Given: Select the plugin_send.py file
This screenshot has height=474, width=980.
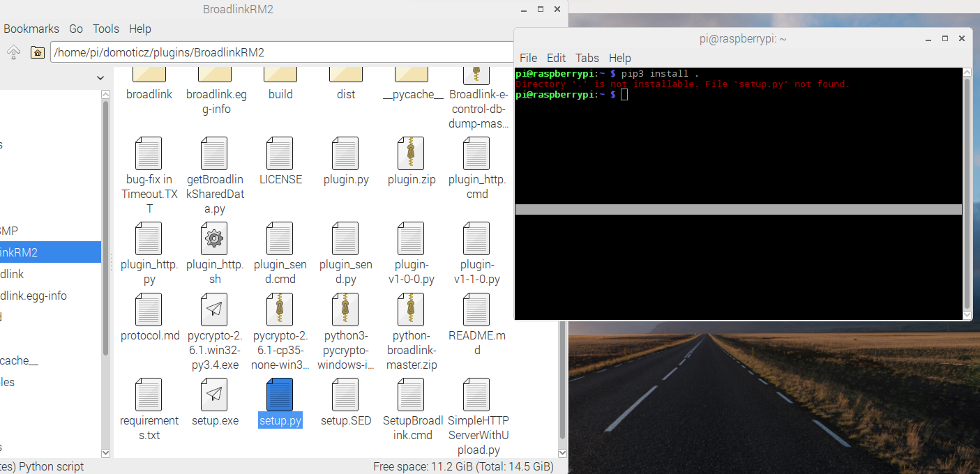Looking at the screenshot, I should 346,254.
